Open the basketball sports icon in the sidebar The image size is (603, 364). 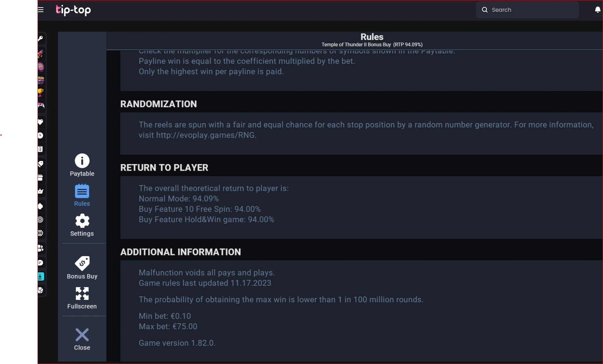coord(41,233)
